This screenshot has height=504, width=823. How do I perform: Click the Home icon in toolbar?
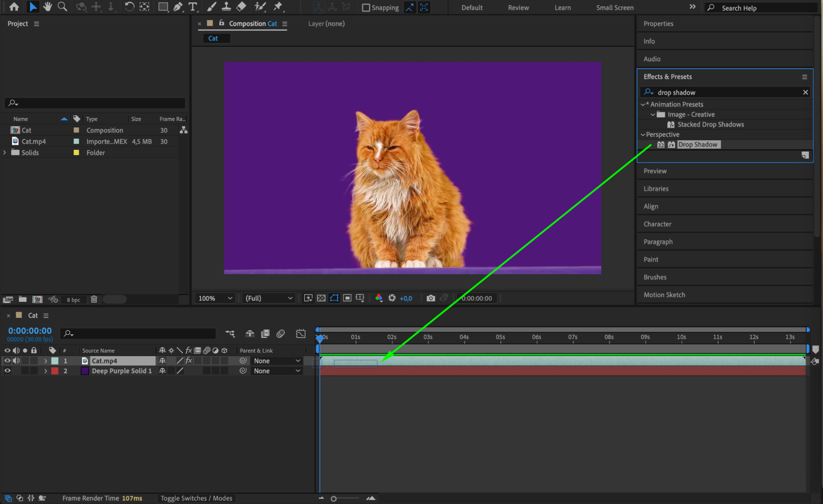pyautogui.click(x=14, y=7)
